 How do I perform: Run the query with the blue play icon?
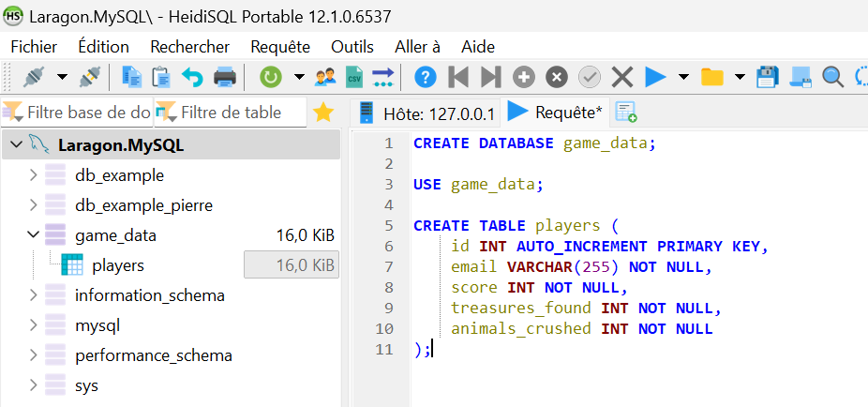[x=655, y=77]
